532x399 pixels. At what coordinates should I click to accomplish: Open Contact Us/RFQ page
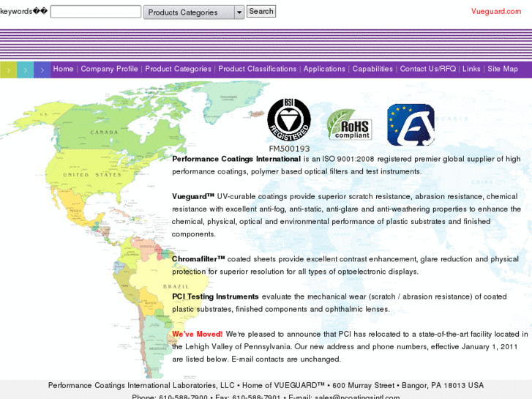(x=428, y=69)
